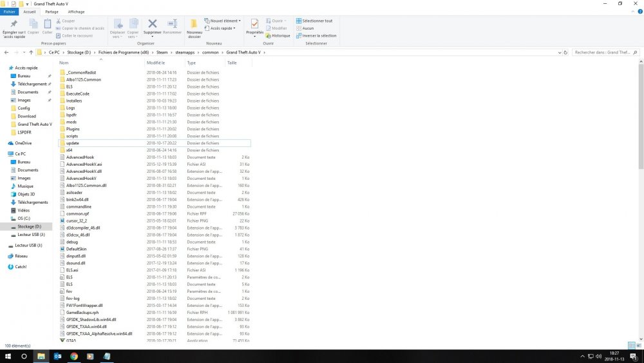The width and height of the screenshot is (644, 363).
Task: Open the Windows Start menu
Action: click(x=8, y=357)
